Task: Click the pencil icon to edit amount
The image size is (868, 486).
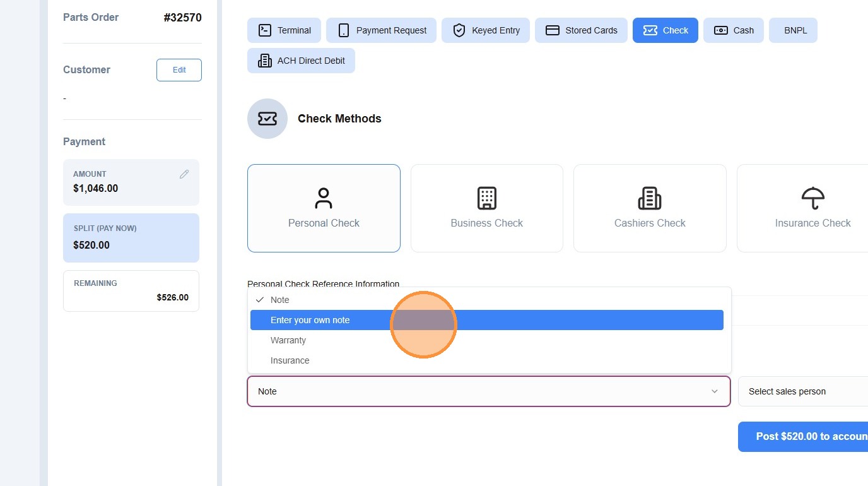Action: (x=184, y=174)
